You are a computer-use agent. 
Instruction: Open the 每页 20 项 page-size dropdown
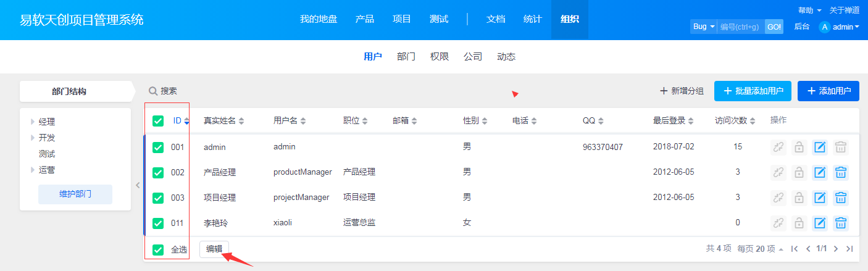coord(761,249)
